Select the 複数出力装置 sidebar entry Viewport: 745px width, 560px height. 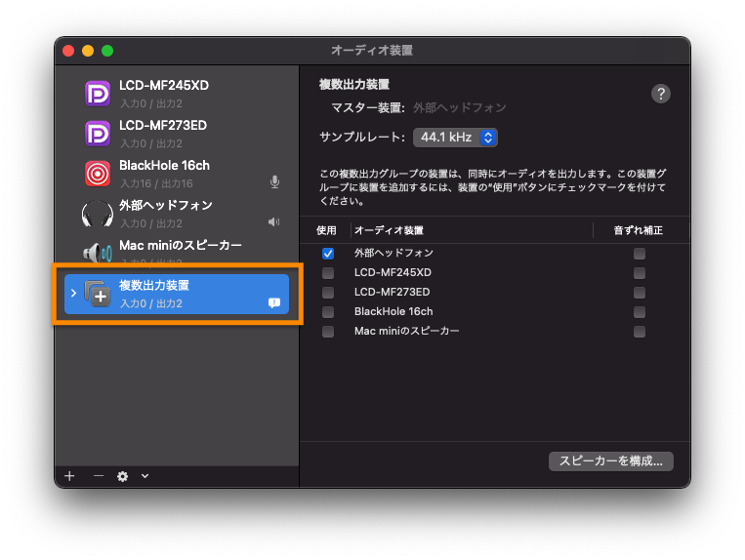(x=177, y=294)
